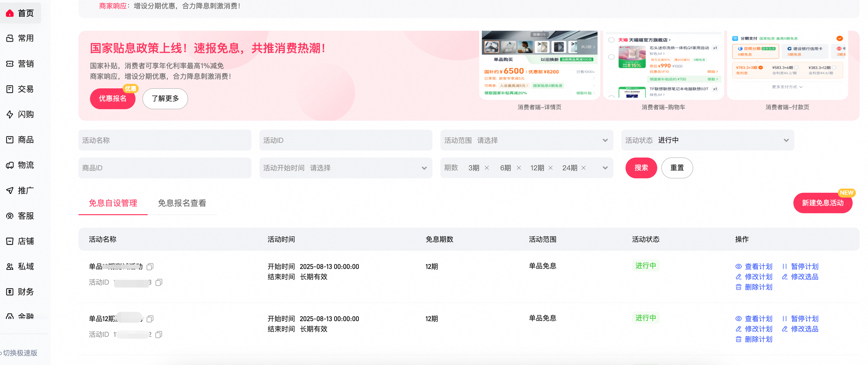Viewport: 868px width, 365px height.
Task: Switch to the 免息报名查看 tab
Action: point(182,203)
